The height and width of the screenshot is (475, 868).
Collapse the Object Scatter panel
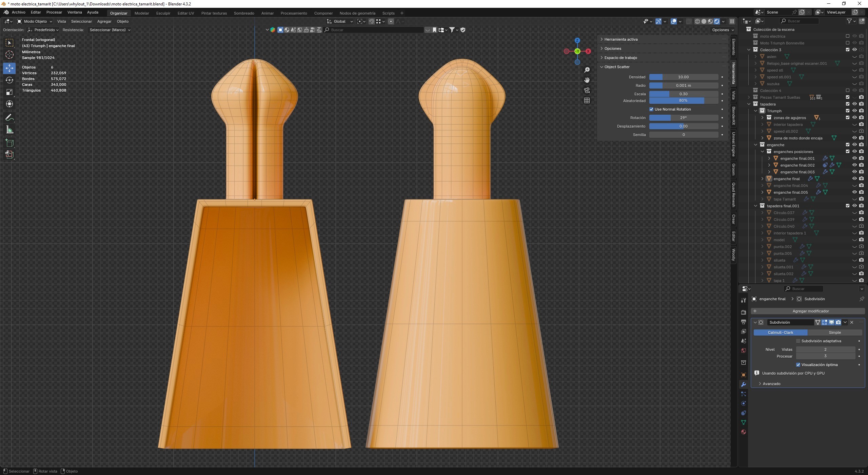coord(616,67)
